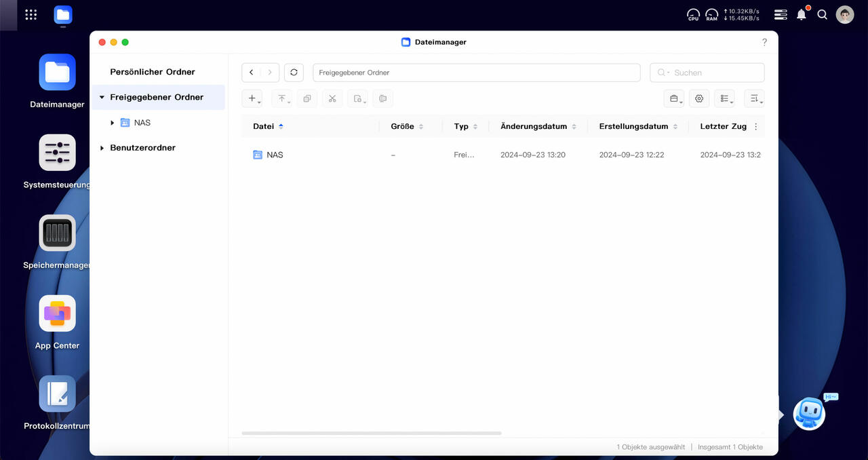This screenshot has width=868, height=460.
Task: Select Persönlicher Ordner in the sidebar
Action: pyautogui.click(x=153, y=72)
